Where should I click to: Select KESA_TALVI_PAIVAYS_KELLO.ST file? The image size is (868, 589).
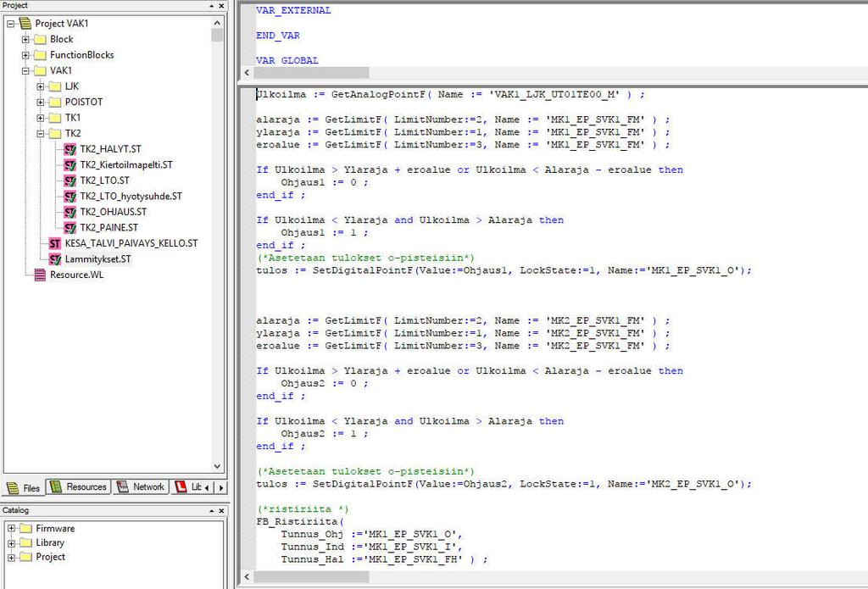[131, 243]
